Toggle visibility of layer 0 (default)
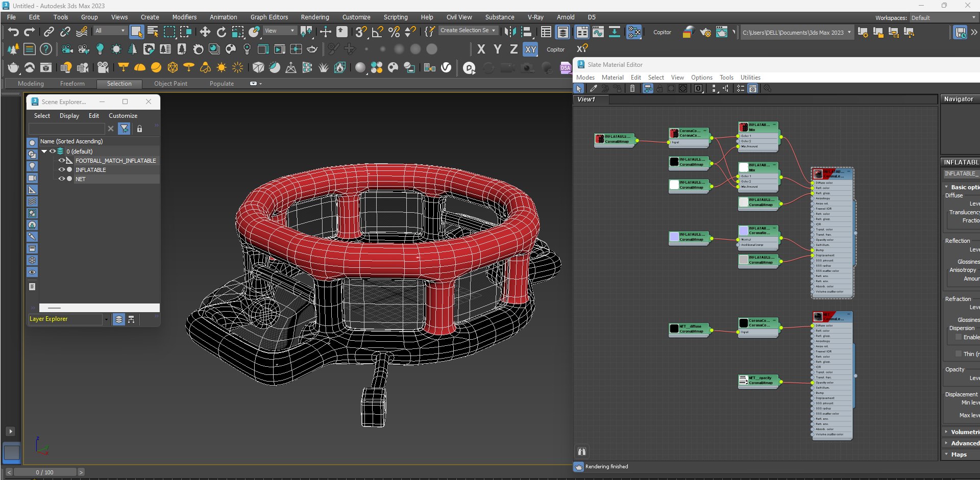 (x=52, y=151)
